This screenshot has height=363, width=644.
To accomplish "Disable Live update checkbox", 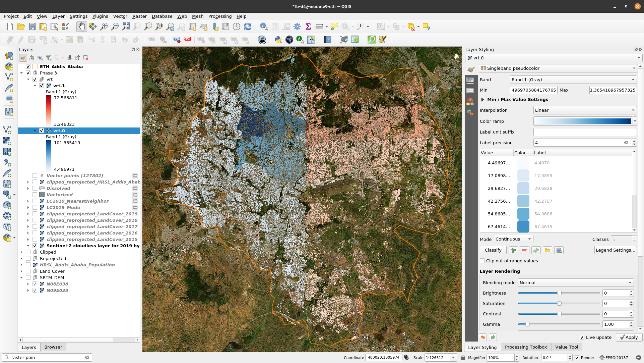I will 582,338.
